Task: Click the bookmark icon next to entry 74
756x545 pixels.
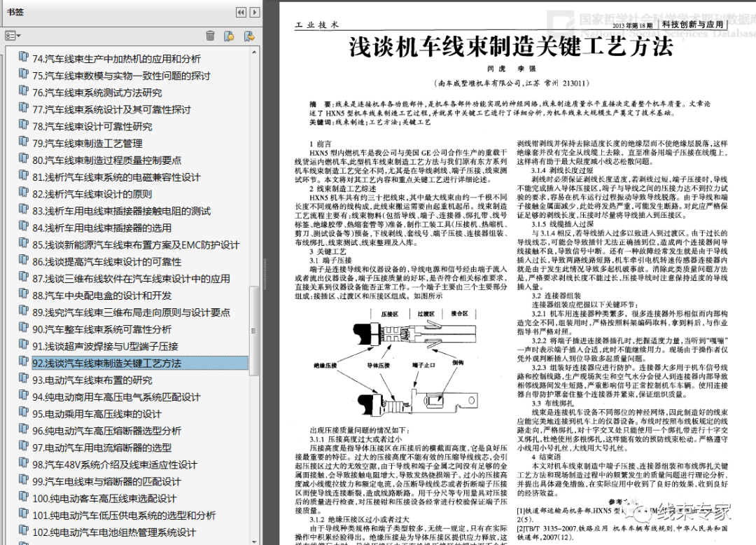Action: [22, 58]
